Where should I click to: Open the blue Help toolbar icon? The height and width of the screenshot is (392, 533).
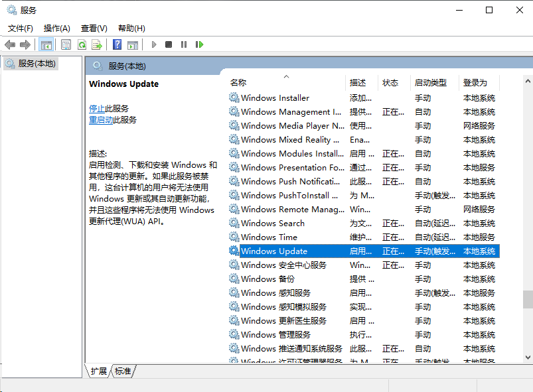click(x=117, y=44)
